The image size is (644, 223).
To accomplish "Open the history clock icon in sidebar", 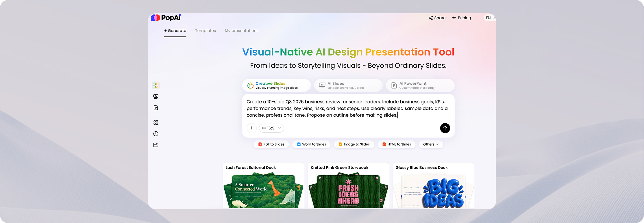I will tap(156, 134).
